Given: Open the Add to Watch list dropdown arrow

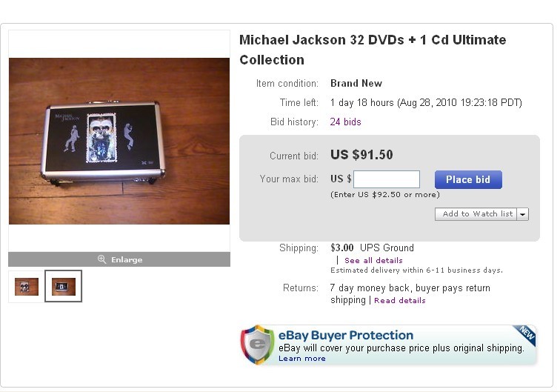Looking at the screenshot, I should click(522, 214).
